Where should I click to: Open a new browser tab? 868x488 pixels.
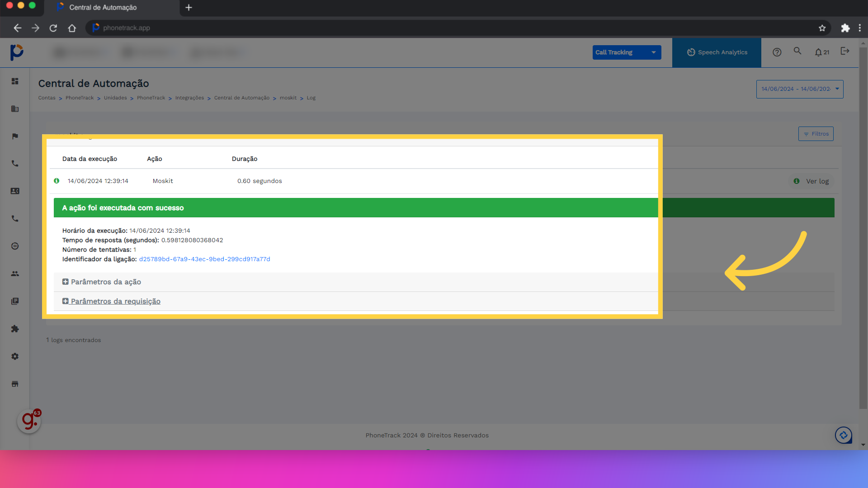click(x=189, y=8)
